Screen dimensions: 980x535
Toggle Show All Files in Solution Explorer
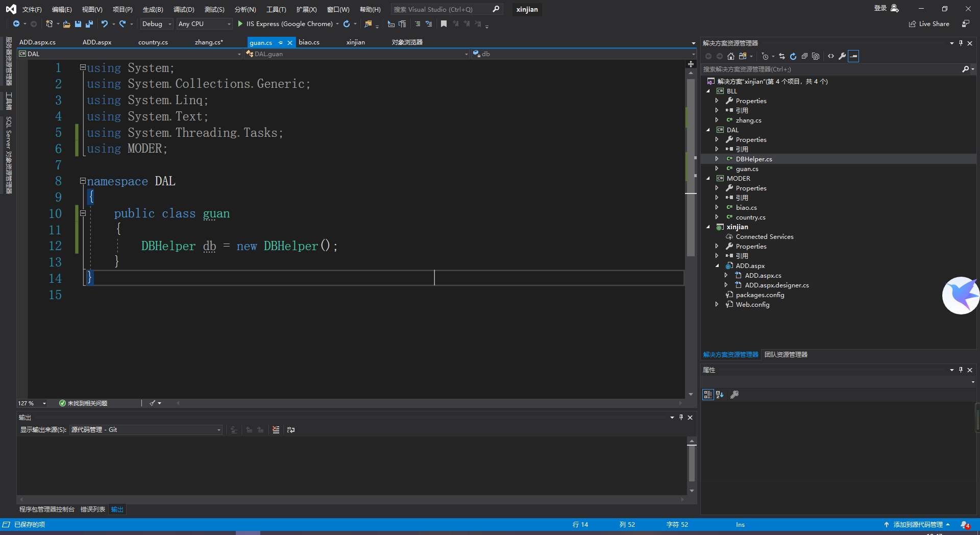[x=816, y=56]
